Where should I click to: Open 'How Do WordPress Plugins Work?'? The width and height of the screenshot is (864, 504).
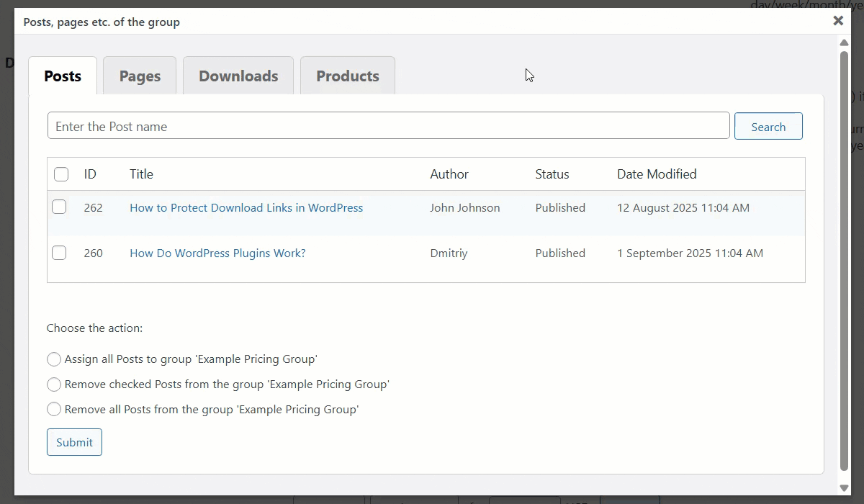(217, 253)
